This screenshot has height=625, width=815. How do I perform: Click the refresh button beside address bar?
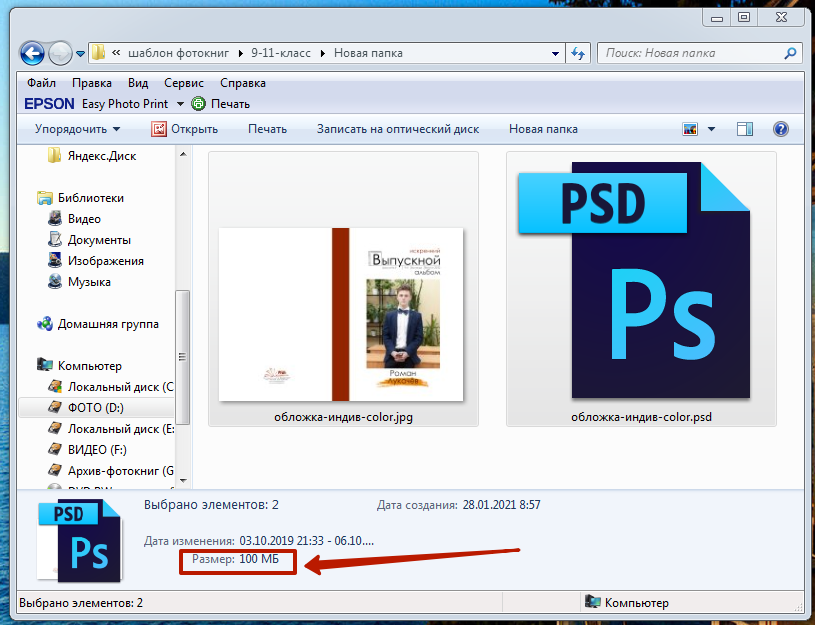(x=578, y=53)
